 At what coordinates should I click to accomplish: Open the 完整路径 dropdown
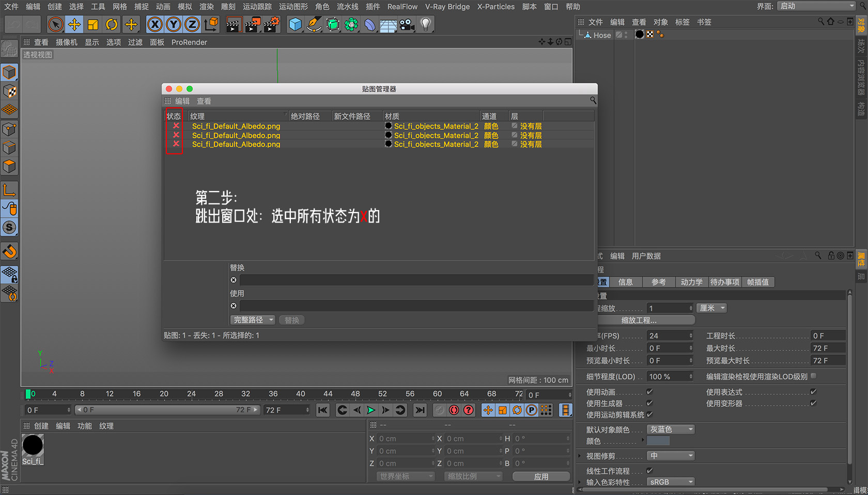[253, 320]
